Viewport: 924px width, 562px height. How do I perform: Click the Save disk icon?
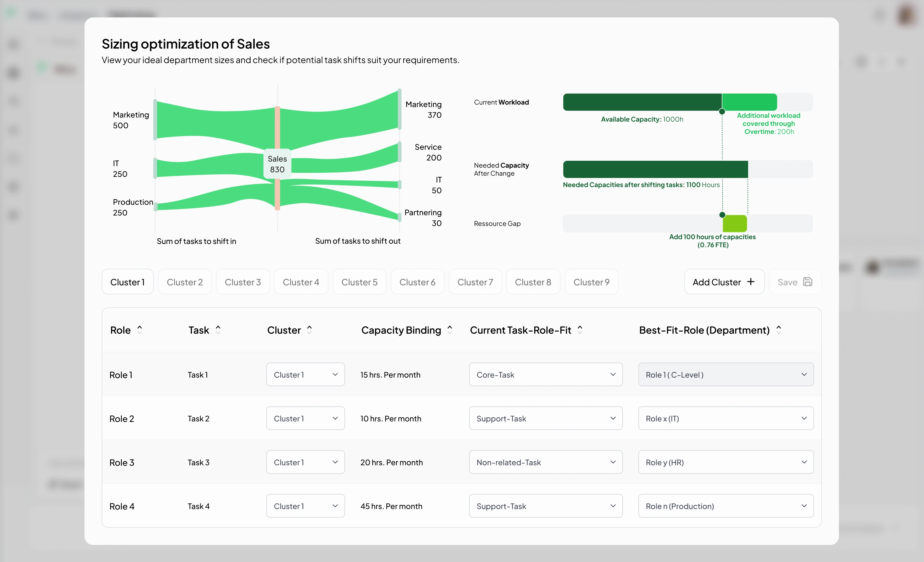tap(808, 282)
